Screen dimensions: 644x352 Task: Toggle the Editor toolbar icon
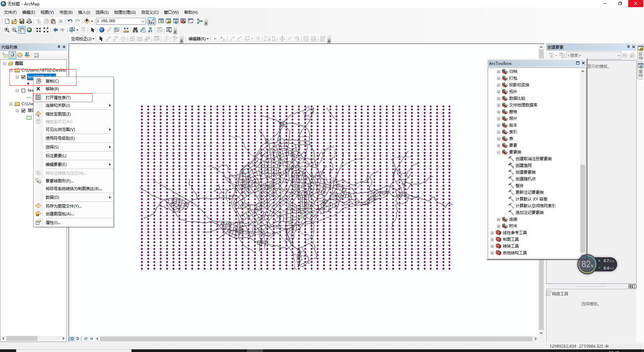(152, 21)
